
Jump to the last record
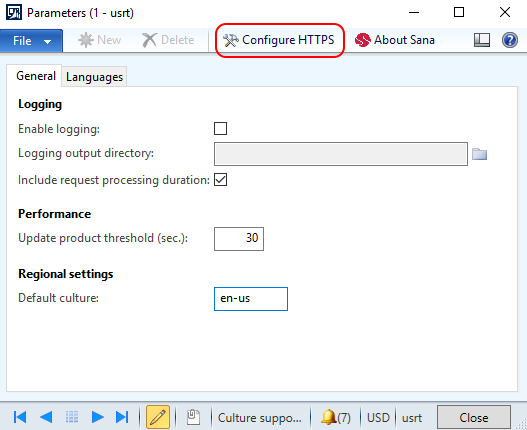point(122,417)
